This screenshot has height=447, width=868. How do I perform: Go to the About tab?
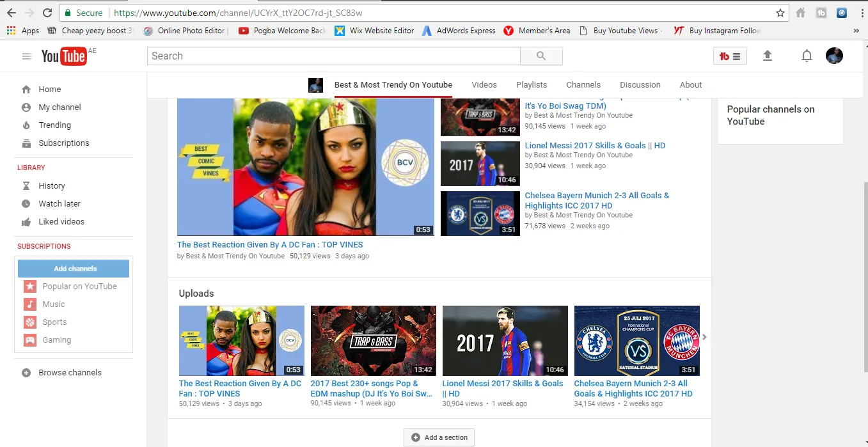pyautogui.click(x=690, y=84)
